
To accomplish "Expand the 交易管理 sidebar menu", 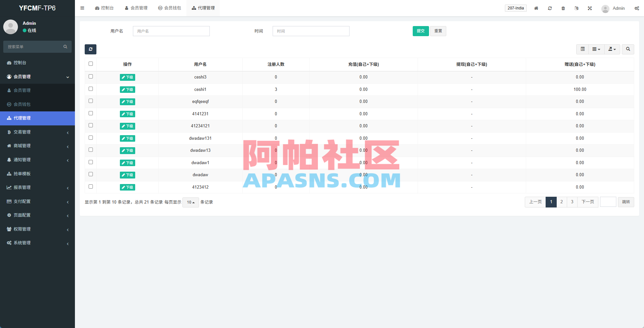I will point(37,132).
